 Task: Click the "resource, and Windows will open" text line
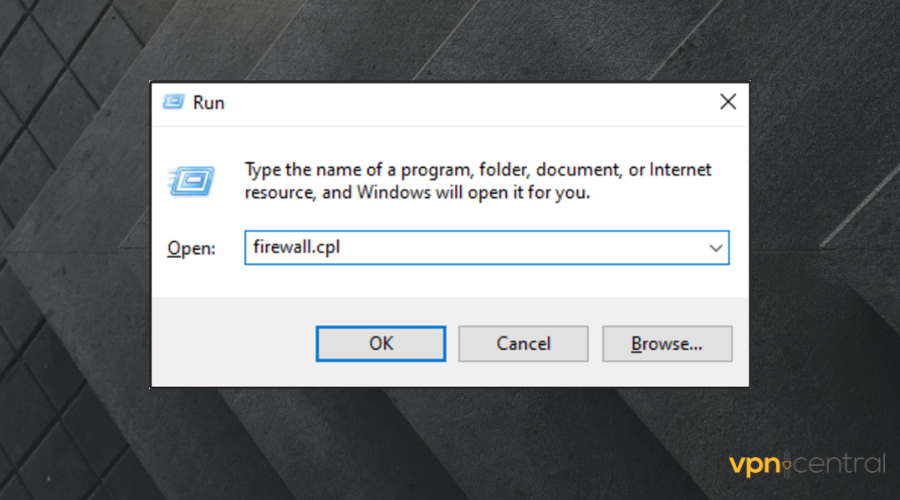(x=417, y=192)
